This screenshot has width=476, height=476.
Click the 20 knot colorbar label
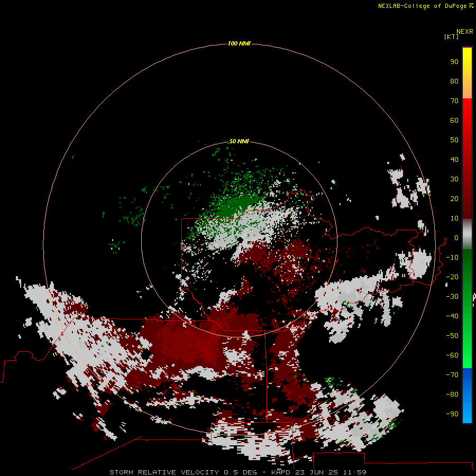coord(454,198)
